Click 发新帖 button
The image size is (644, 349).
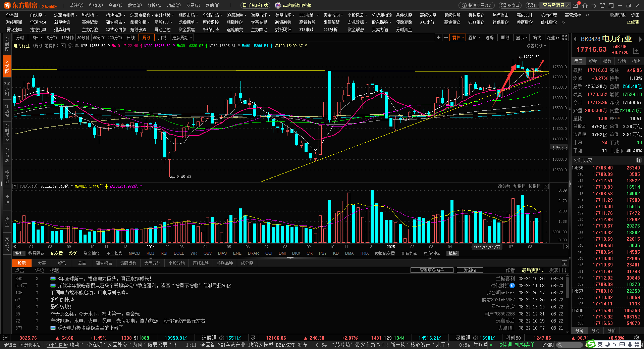point(470,270)
